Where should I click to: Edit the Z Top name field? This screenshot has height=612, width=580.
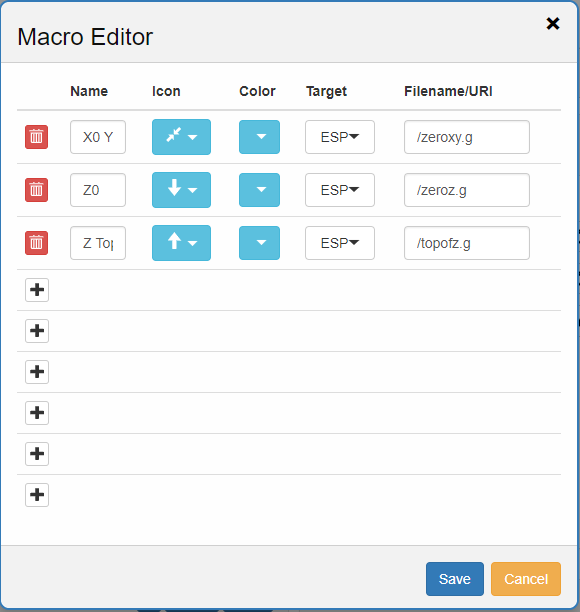(x=98, y=243)
